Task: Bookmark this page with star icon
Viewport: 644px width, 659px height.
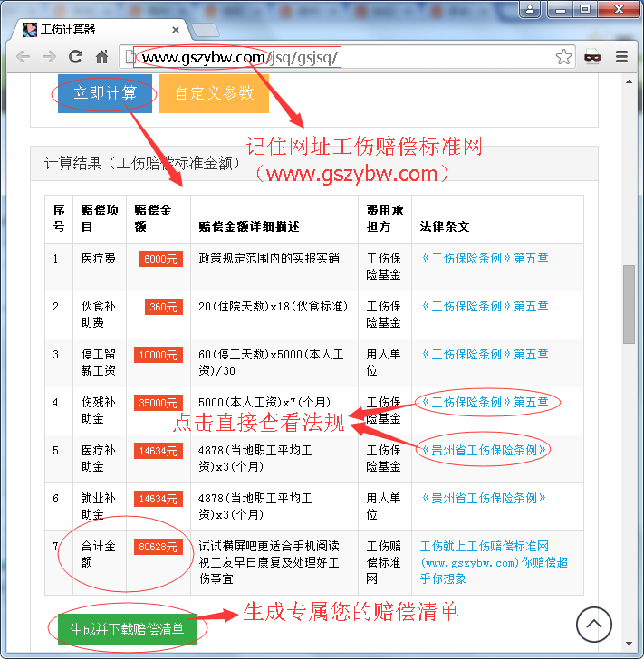Action: point(563,57)
